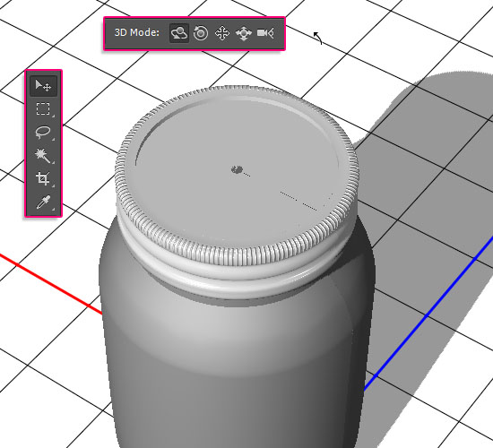
Task: Select the Magic Wand tool
Action: pyautogui.click(x=43, y=155)
